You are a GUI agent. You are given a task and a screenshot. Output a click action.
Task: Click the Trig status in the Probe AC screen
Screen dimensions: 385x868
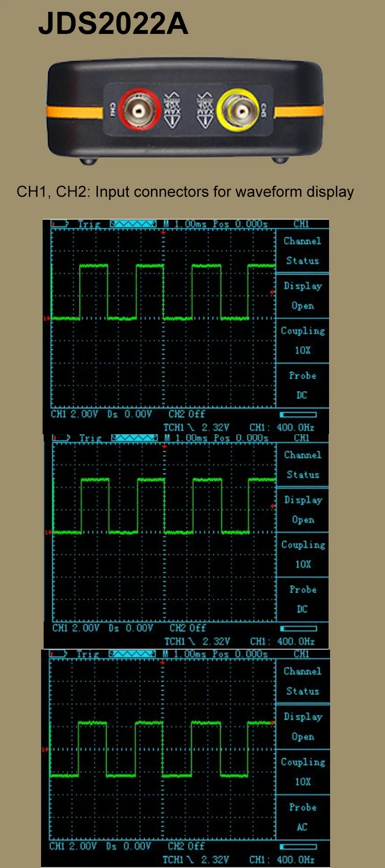point(88,654)
